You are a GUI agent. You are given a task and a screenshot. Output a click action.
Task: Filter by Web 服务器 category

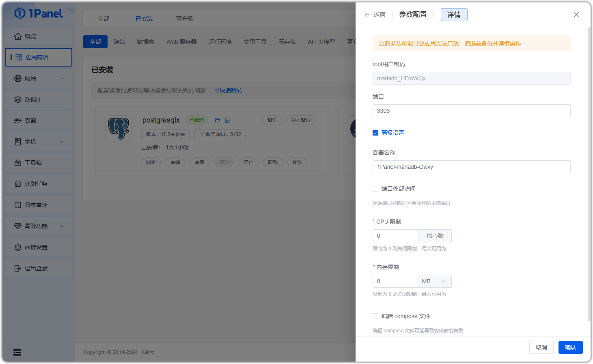[x=181, y=42]
